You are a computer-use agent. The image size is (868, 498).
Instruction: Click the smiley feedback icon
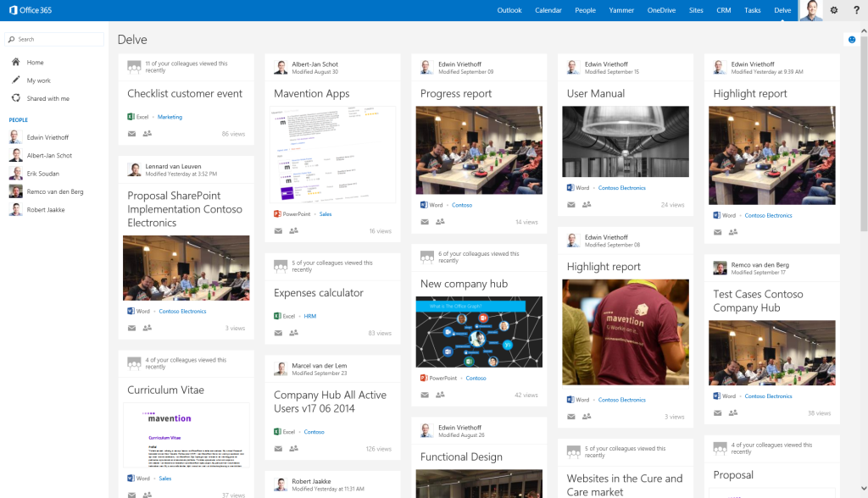click(852, 39)
